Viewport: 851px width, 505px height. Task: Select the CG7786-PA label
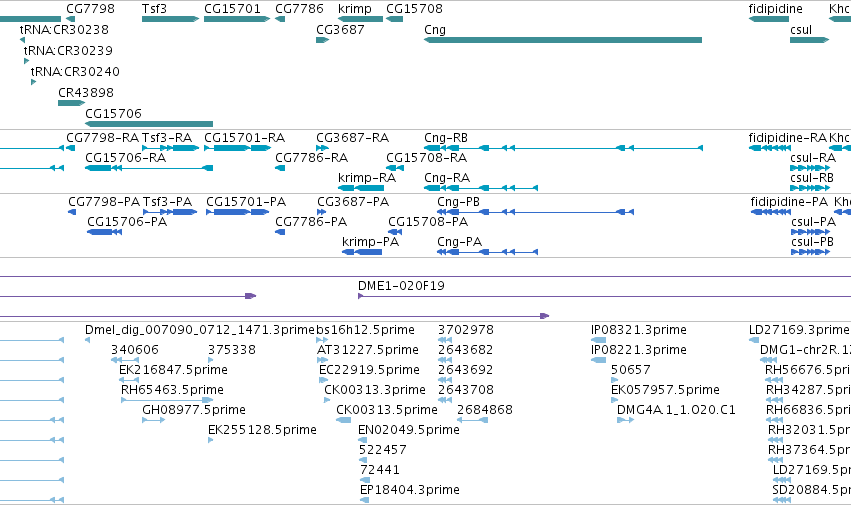pyautogui.click(x=311, y=222)
